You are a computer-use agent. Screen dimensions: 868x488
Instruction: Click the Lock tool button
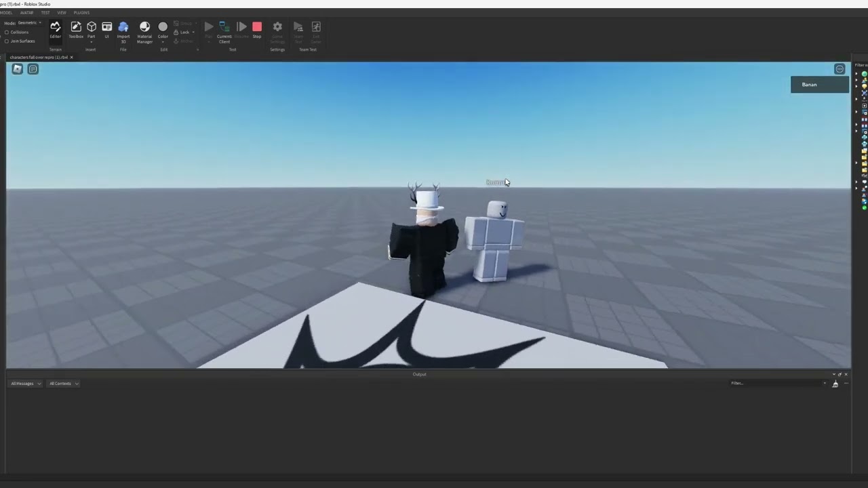tap(182, 32)
